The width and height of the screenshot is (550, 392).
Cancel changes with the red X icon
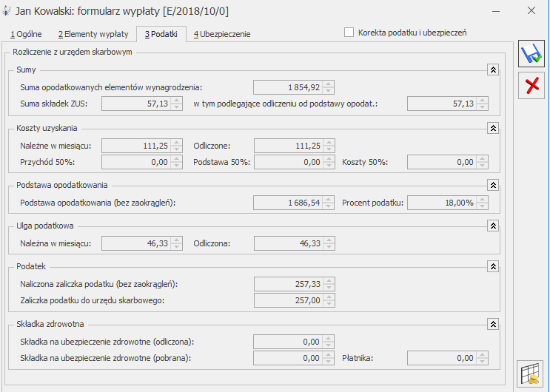(531, 86)
